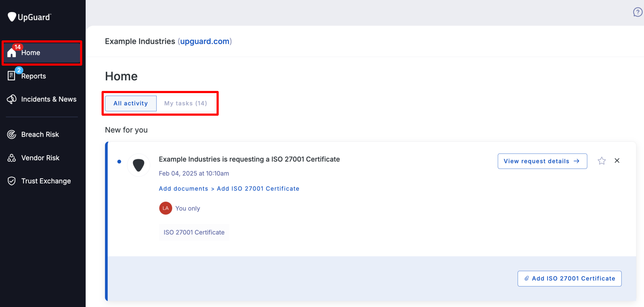Click Add ISO 27001 Certificate button

click(569, 278)
